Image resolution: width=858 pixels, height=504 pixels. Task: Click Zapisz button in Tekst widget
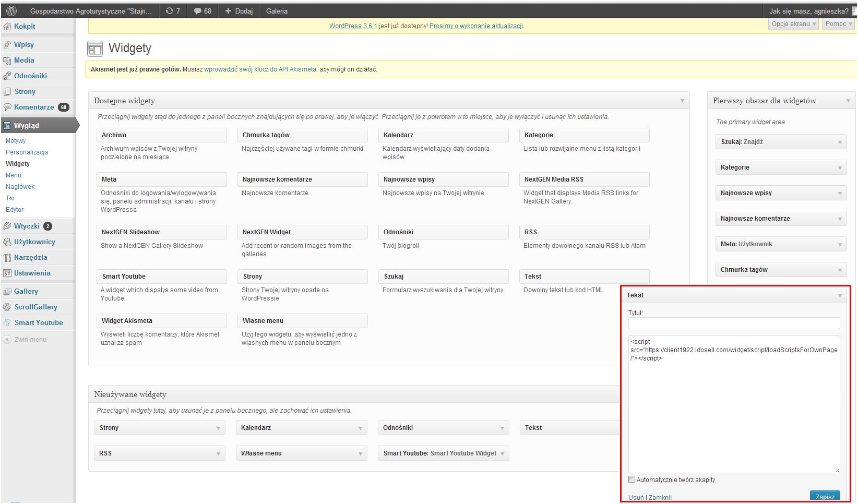(x=825, y=496)
